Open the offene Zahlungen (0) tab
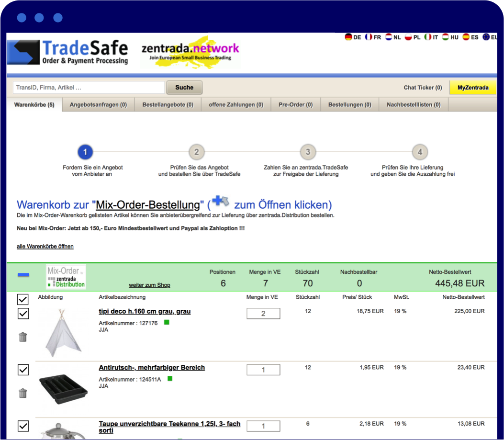504x440 pixels. (x=236, y=104)
